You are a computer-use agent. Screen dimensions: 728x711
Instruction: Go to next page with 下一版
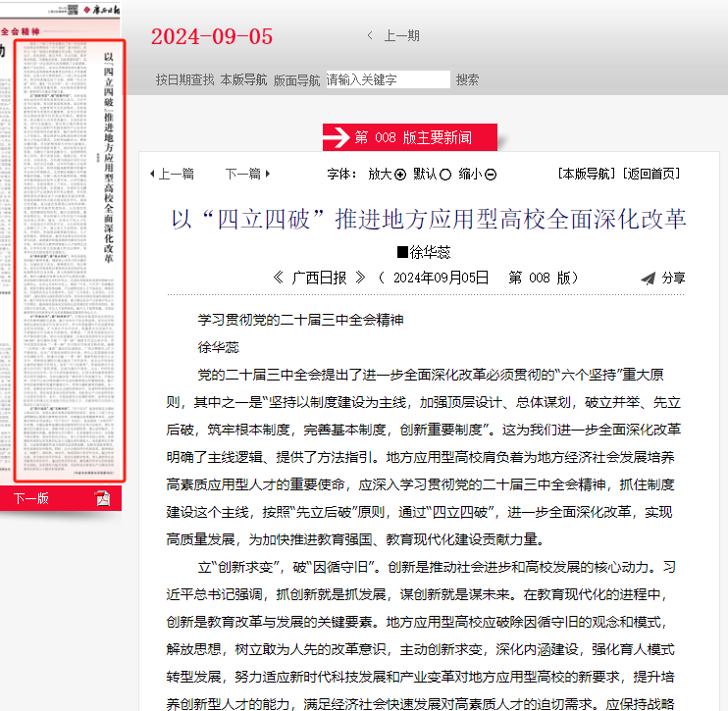tap(30, 498)
